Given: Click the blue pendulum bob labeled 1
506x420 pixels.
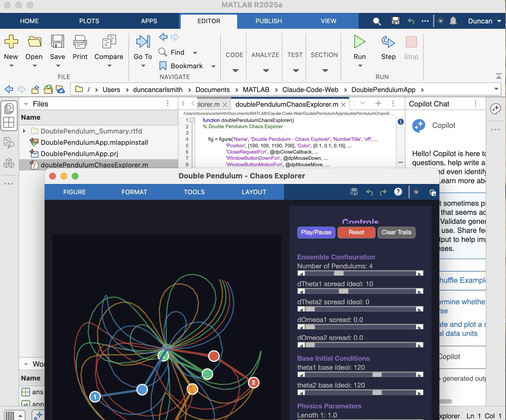Looking at the screenshot, I should pyautogui.click(x=95, y=397).
